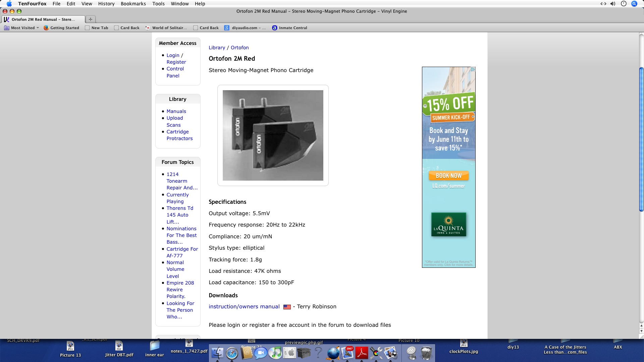The width and height of the screenshot is (644, 362).
Task: Click the vertical scrollbar thumb
Action: pos(641,139)
